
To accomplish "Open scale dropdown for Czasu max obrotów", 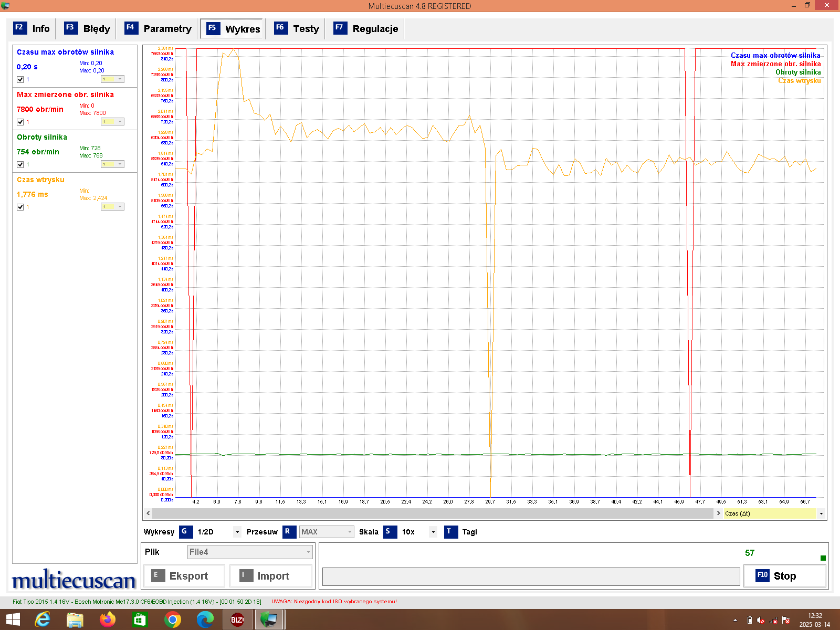I will tap(112, 79).
